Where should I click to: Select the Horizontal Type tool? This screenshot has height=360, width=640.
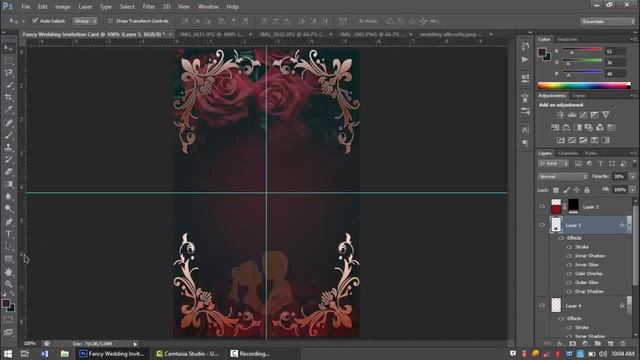tap(9, 234)
